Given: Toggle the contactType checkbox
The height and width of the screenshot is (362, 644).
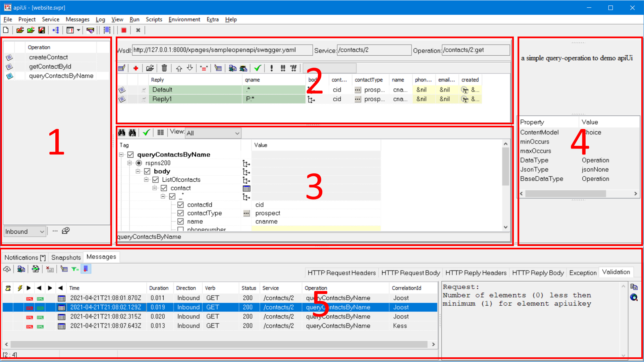Looking at the screenshot, I should (181, 213).
